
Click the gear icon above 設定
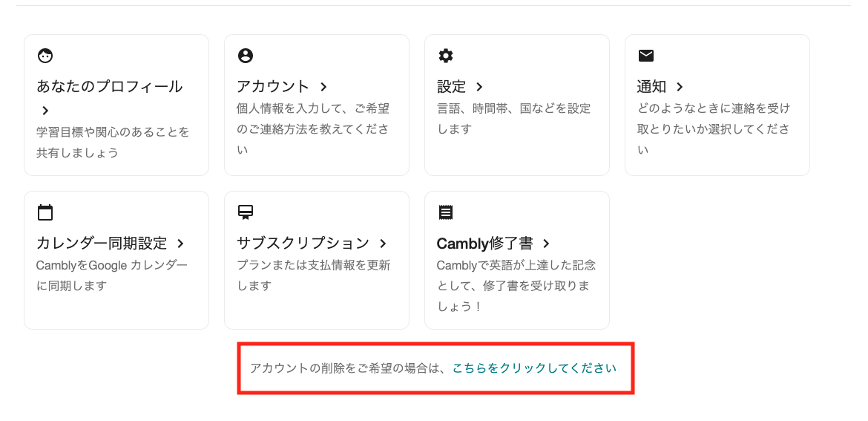[446, 56]
